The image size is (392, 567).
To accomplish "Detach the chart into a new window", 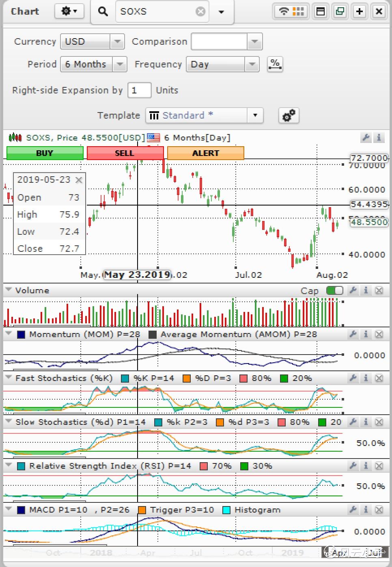I will point(340,11).
